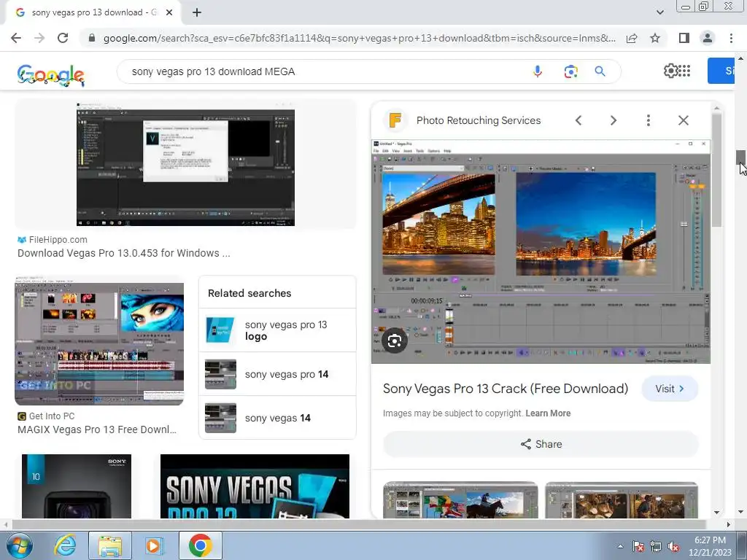Submit search with magnifier icon

(600, 71)
